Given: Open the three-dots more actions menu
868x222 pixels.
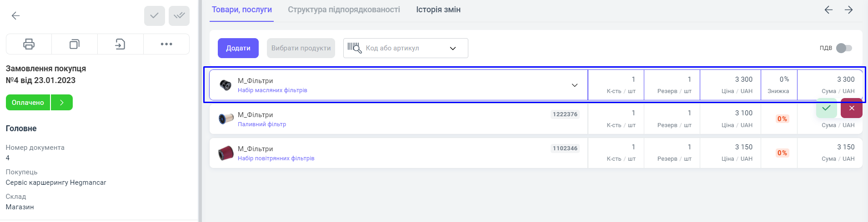Looking at the screenshot, I should (x=166, y=44).
